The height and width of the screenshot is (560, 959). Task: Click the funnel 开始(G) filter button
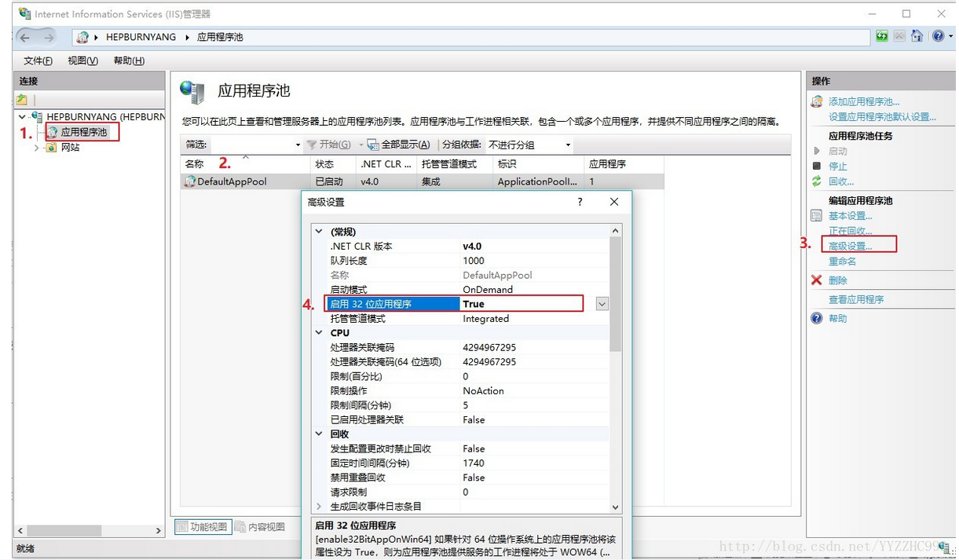pos(328,145)
